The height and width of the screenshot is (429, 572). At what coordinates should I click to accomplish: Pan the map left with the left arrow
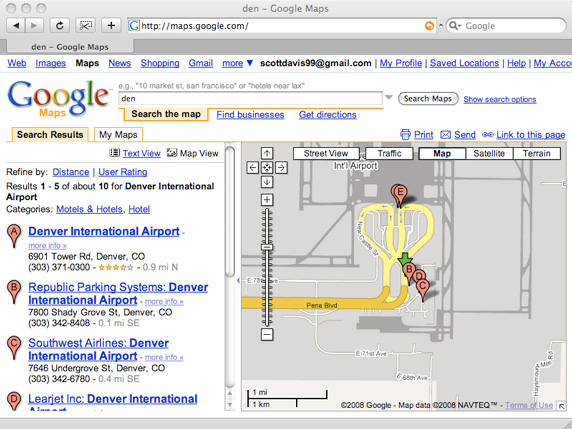[252, 168]
